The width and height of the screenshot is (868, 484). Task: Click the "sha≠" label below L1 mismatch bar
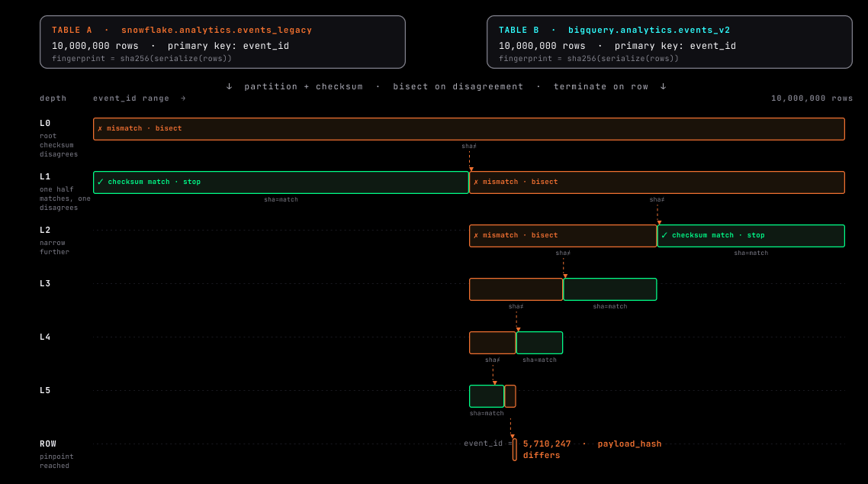click(657, 199)
